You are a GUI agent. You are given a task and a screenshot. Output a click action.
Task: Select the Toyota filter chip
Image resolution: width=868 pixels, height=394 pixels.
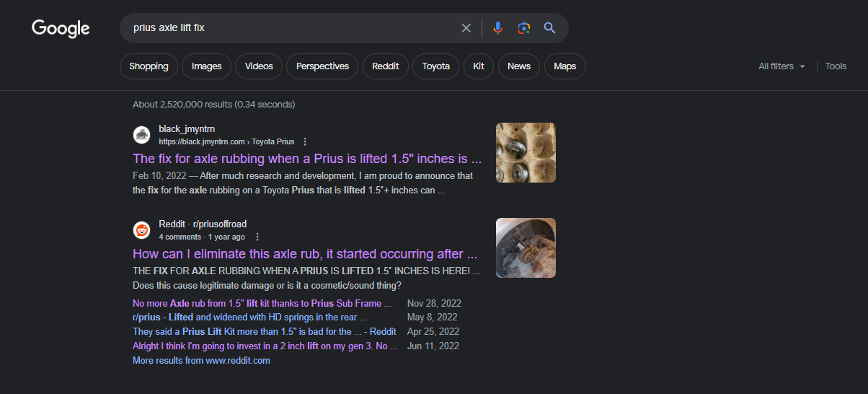[436, 66]
